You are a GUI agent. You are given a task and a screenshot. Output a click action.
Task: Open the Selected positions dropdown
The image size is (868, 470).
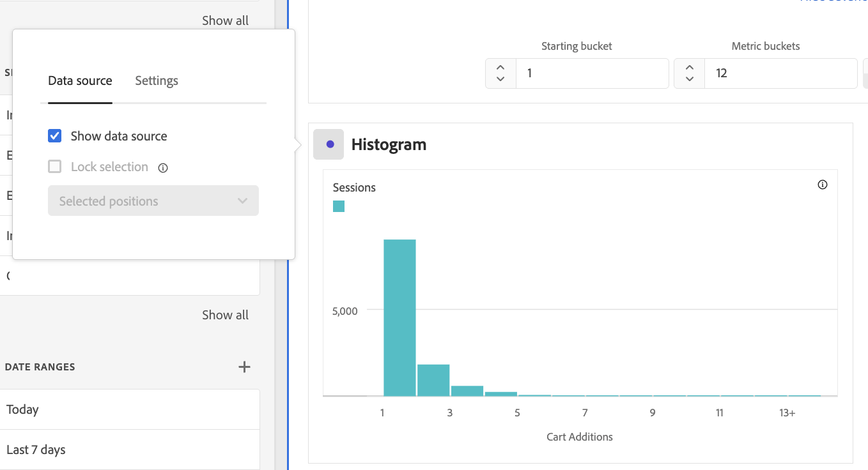coord(153,201)
